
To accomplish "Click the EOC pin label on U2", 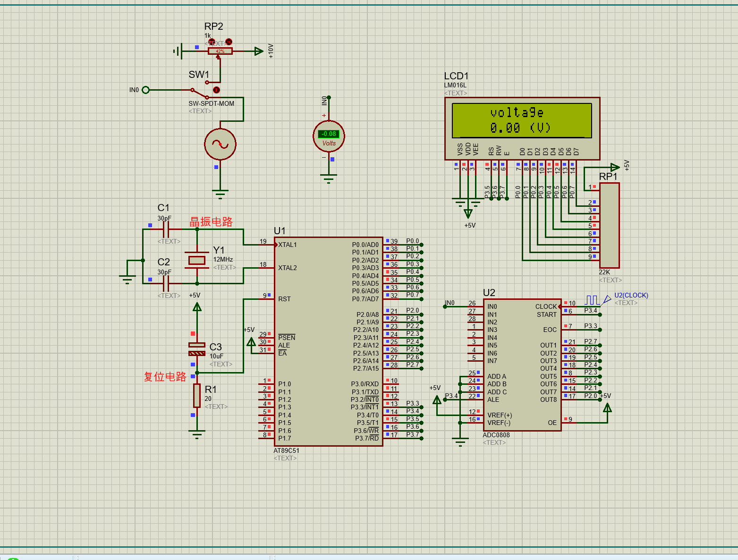I will [x=550, y=330].
